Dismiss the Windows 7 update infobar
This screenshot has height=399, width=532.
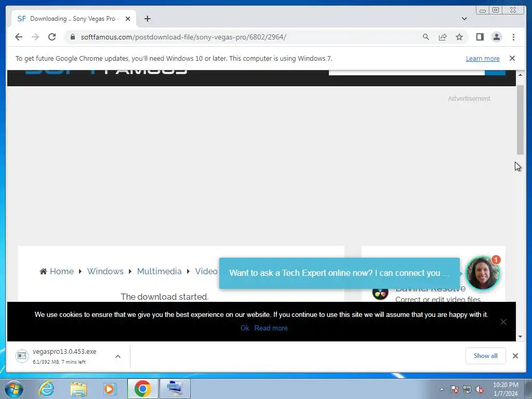click(x=512, y=58)
